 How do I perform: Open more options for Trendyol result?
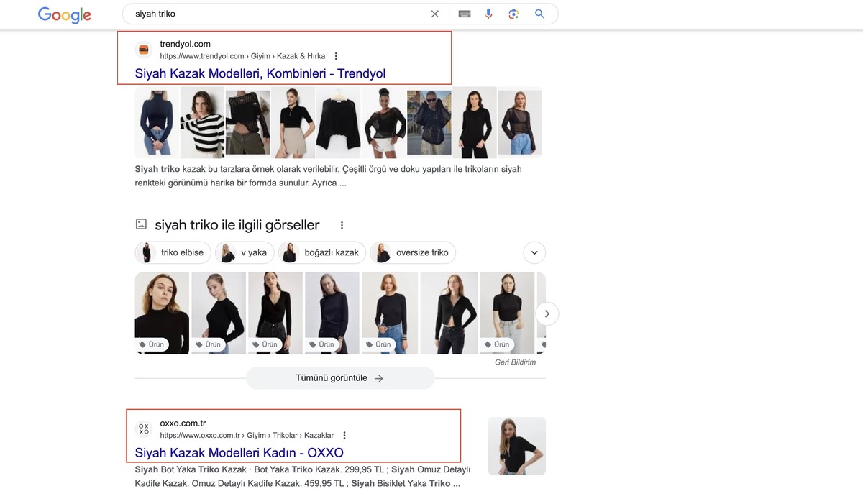click(336, 56)
